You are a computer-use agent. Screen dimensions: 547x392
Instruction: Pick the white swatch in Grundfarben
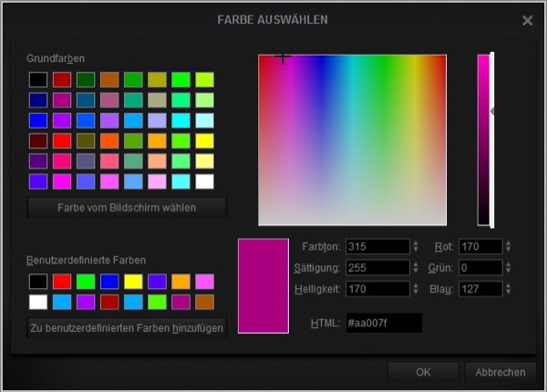click(x=205, y=181)
